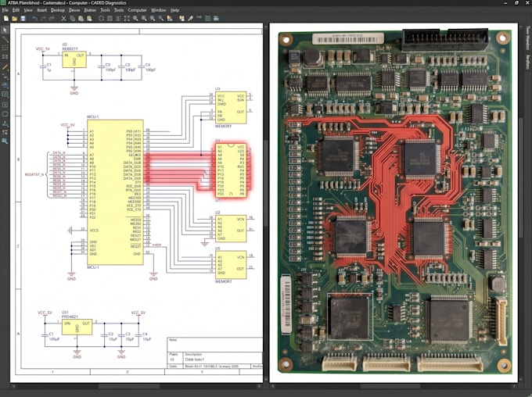The image size is (532, 397).
Task: Open the top vertical tab on right edge
Action: click(528, 38)
